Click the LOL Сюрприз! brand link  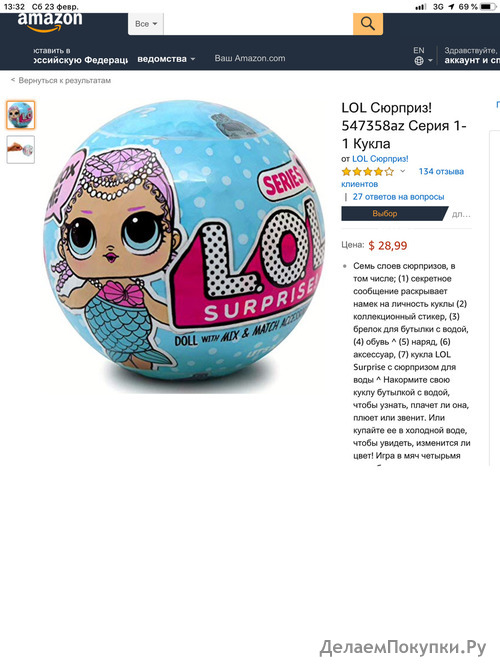click(x=380, y=159)
